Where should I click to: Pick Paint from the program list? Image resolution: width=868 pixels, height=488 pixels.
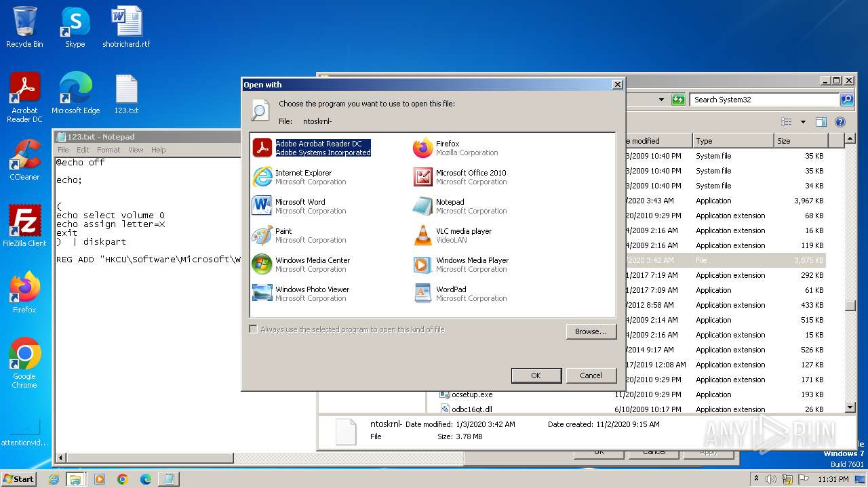pyautogui.click(x=299, y=235)
